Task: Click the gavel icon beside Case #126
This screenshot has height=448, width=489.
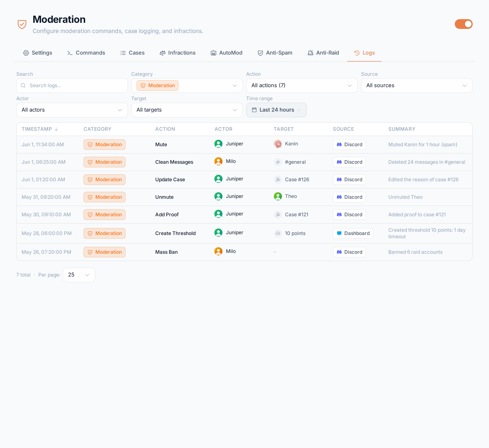Action: click(278, 179)
